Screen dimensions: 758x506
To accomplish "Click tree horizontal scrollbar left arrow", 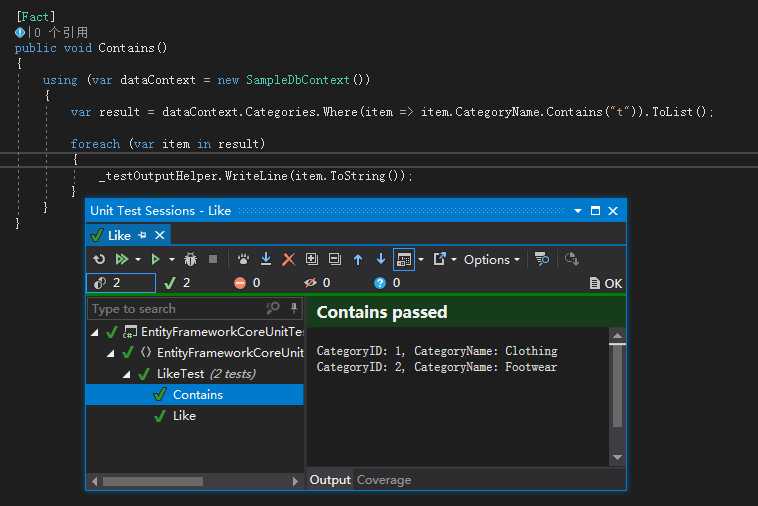I will 94,481.
